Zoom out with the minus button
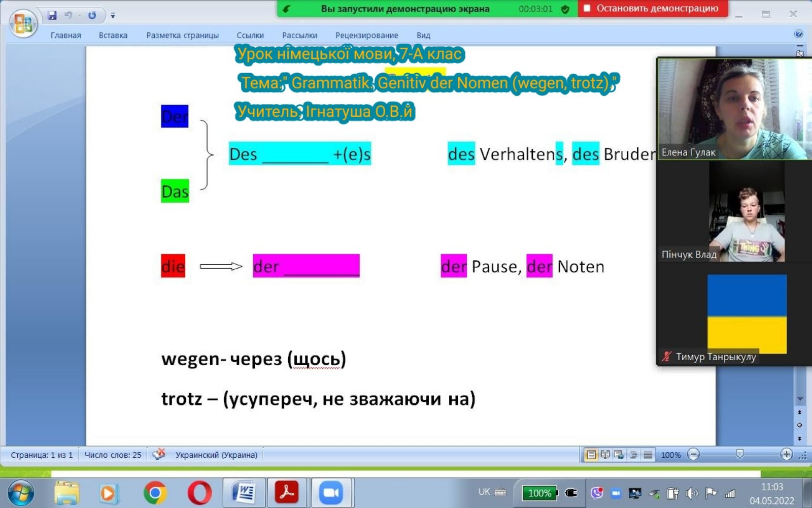 (693, 455)
